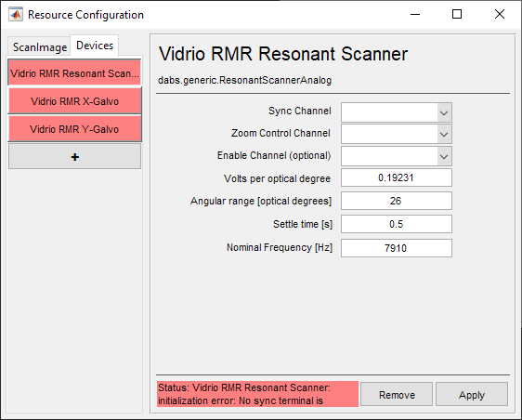The height and width of the screenshot is (420, 522).
Task: Open the Vidrio RMR X-Galvo device
Action: pyautogui.click(x=74, y=101)
